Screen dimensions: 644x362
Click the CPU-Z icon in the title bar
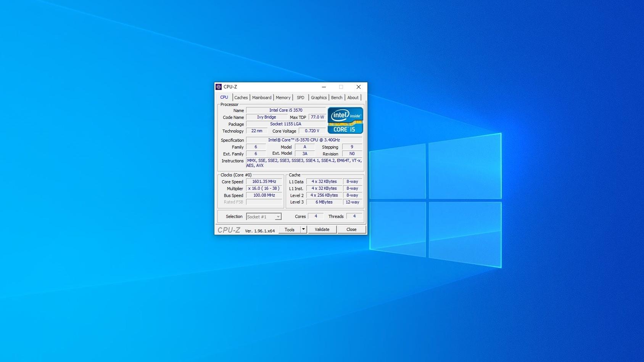coord(219,87)
